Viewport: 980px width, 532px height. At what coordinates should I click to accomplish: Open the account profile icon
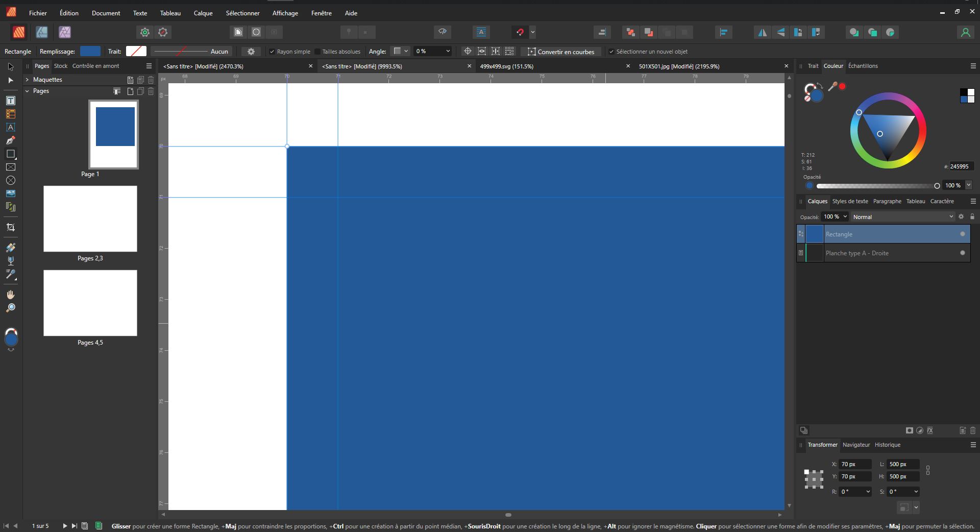(x=965, y=32)
